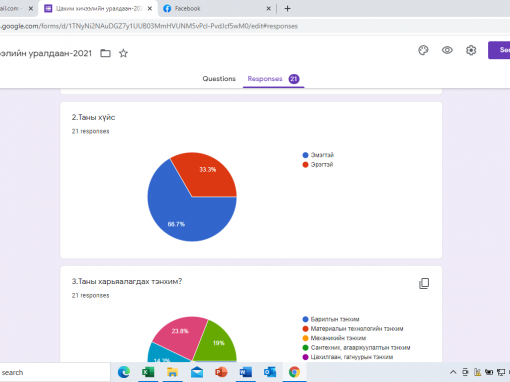Viewport: 510px width, 382px height.
Task: Switch to the Questions tab
Action: click(219, 79)
